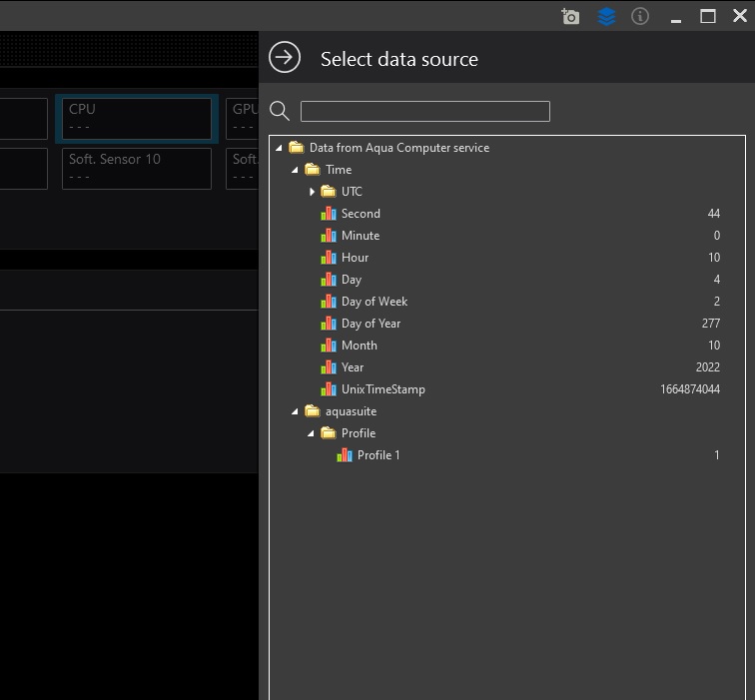The width and height of the screenshot is (755, 700).
Task: Click the value 2022 for Year
Action: click(x=708, y=367)
